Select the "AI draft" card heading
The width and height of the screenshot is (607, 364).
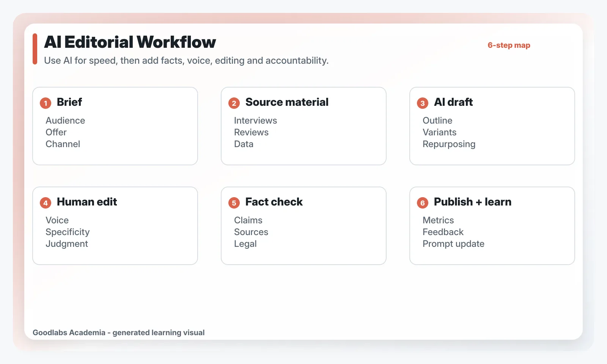(x=453, y=102)
